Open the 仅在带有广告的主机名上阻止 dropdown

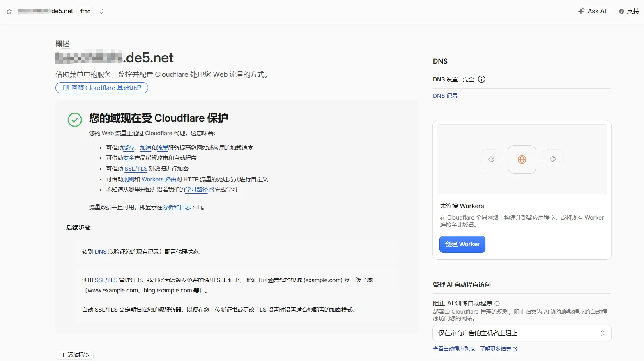(x=522, y=333)
